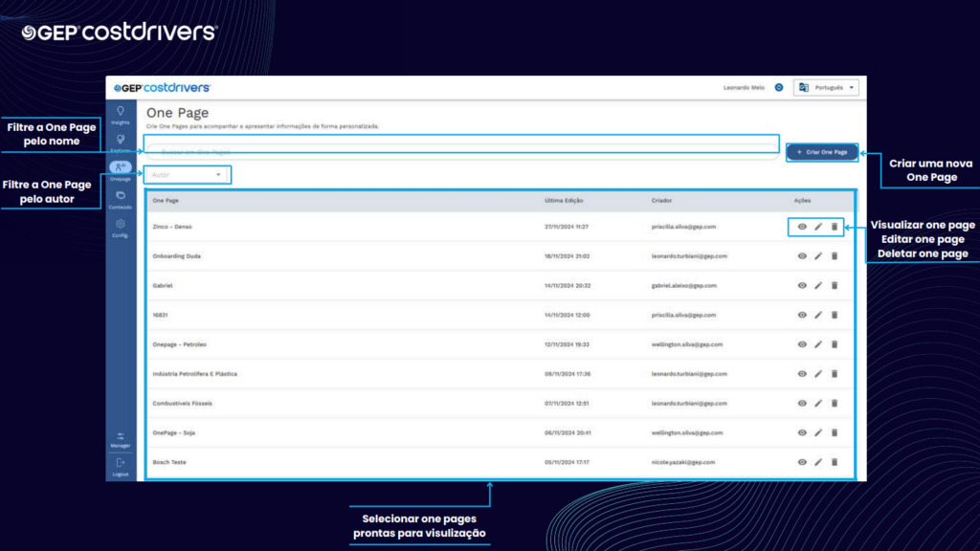Edit the Bosch Teste one page
The image size is (980, 551).
click(x=818, y=462)
